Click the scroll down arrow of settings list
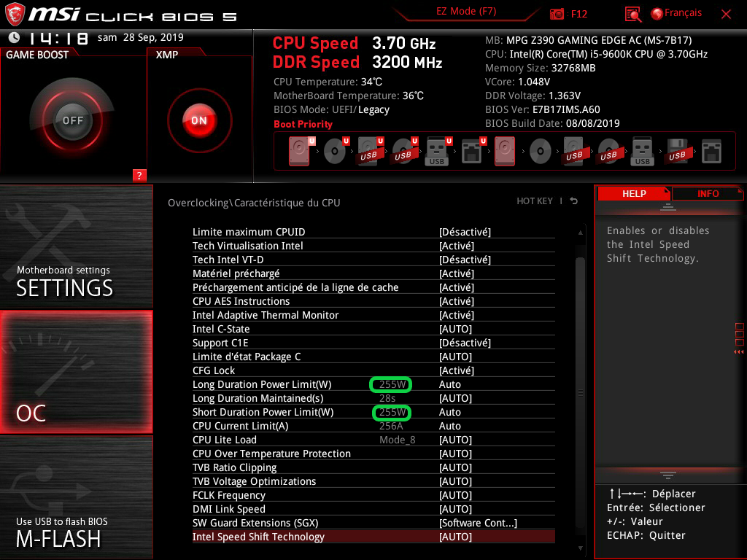This screenshot has height=560, width=747. click(580, 548)
